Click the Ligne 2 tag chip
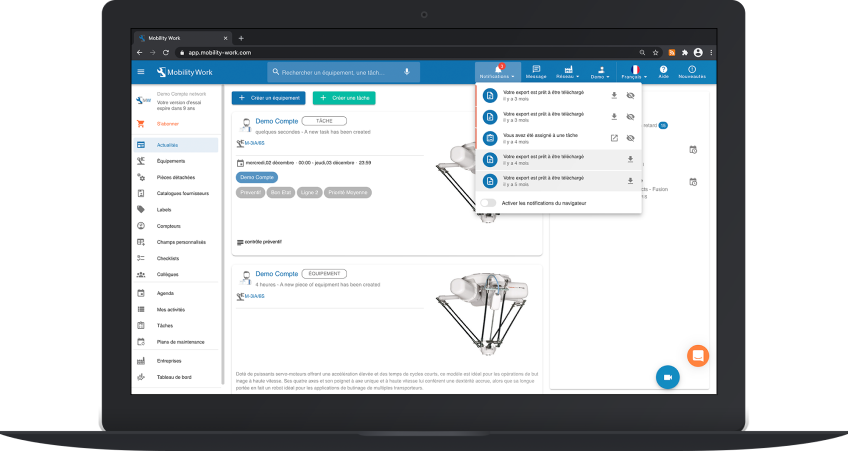The image size is (848, 451). tap(309, 193)
